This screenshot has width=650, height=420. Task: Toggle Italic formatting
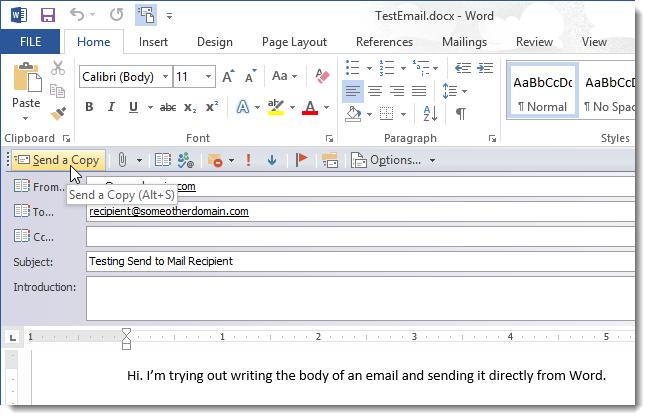(111, 107)
